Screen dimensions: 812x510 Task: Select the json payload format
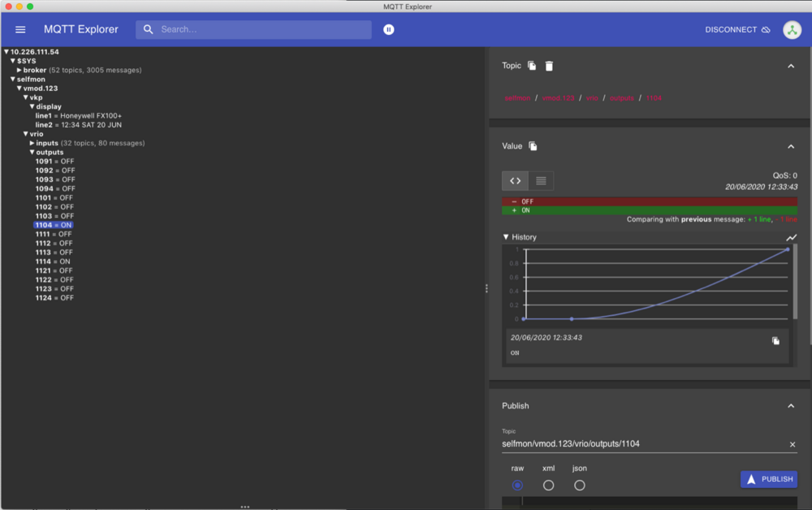[x=579, y=485]
